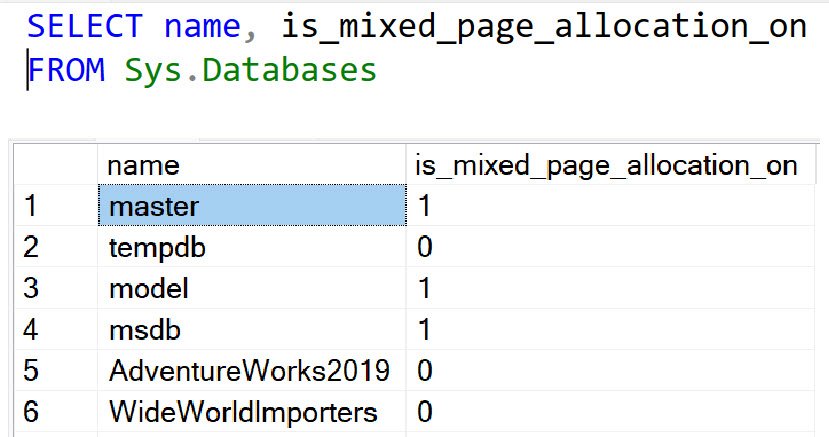
Task: Click the 'is_mixed_page_allocation_on' column header
Action: 611,164
